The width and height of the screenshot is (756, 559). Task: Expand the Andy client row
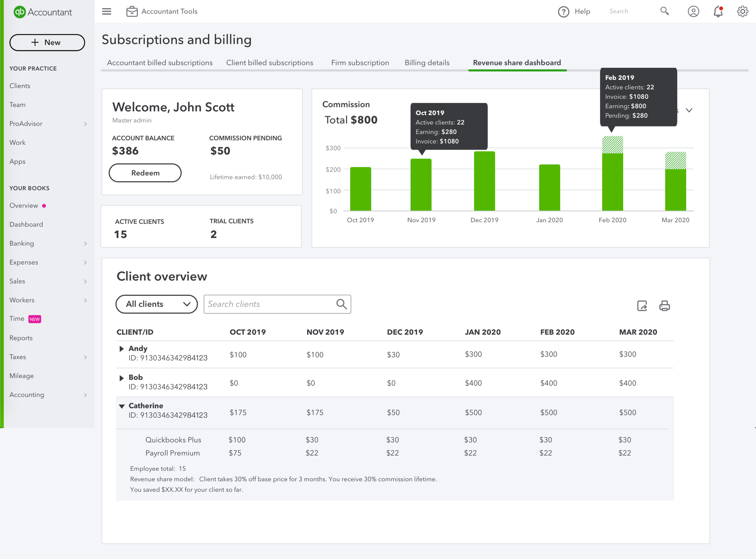121,349
